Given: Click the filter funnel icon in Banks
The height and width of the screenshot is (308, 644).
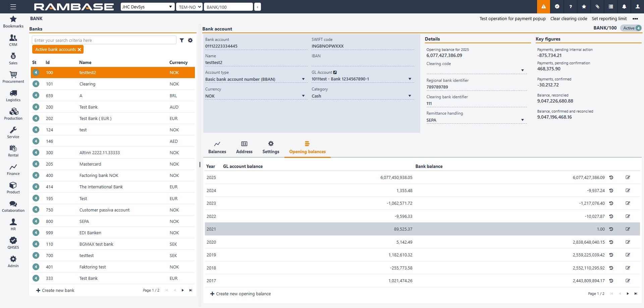Looking at the screenshot, I should click(x=181, y=41).
